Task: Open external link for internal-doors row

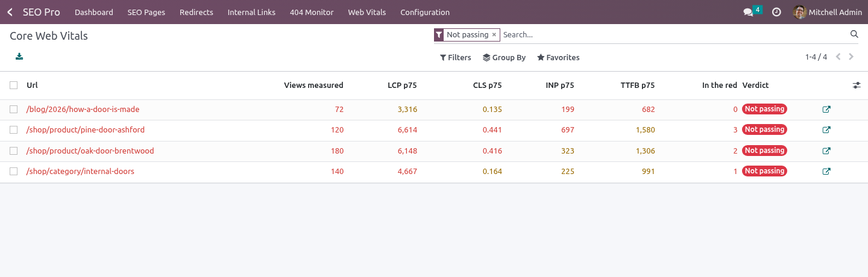Action: tap(826, 172)
